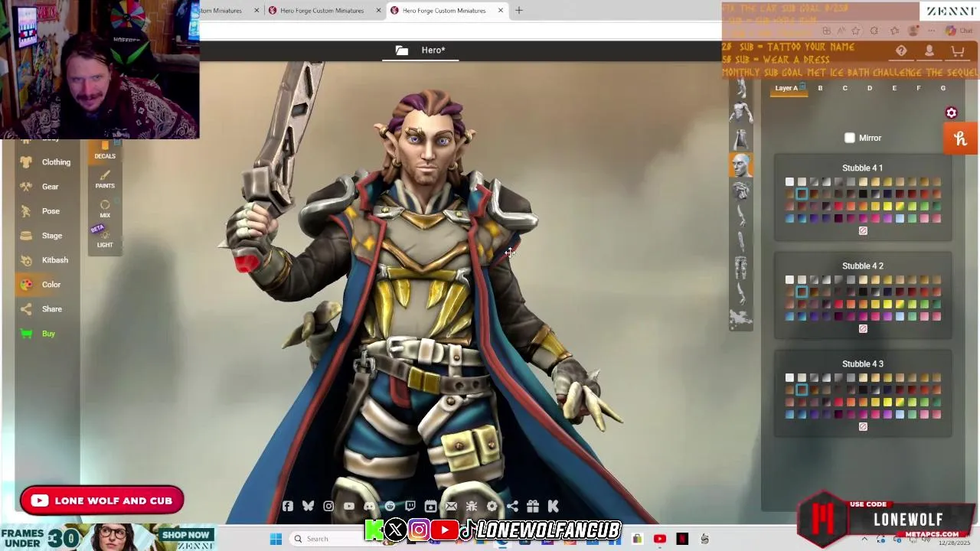Pick first white swatch in Stubble 4 1

[x=789, y=181]
